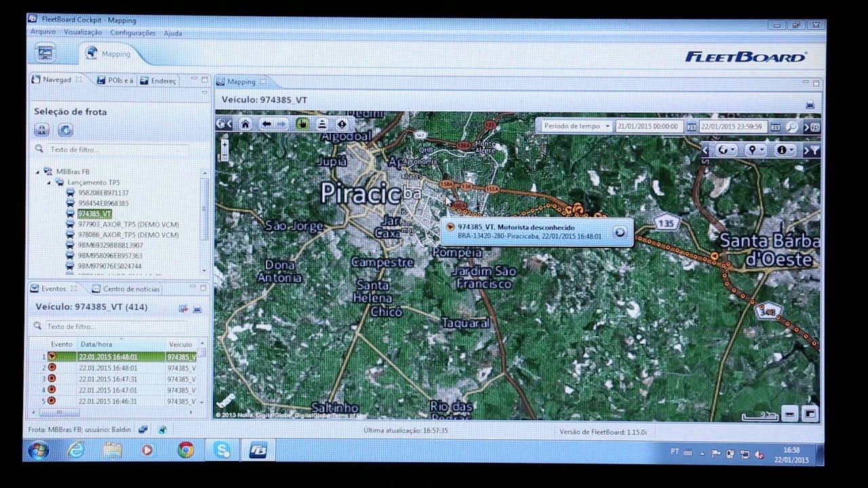Collapse the MBBras FB tree node
The height and width of the screenshot is (488, 868).
[x=38, y=171]
